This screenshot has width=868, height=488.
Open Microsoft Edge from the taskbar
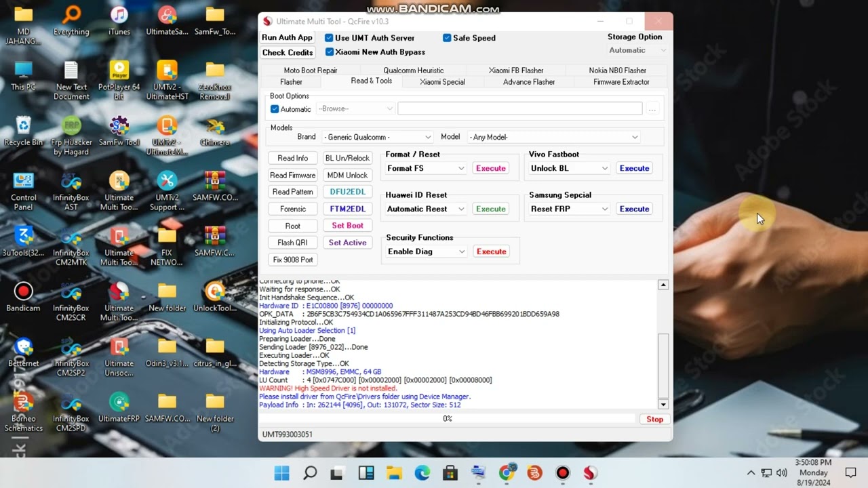(422, 473)
